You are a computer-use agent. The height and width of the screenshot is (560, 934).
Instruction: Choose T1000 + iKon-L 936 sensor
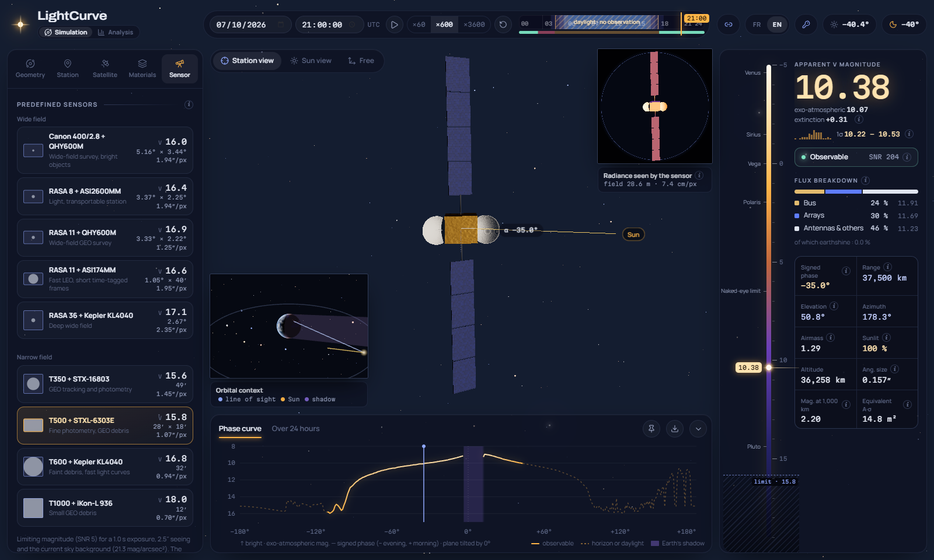pyautogui.click(x=105, y=508)
